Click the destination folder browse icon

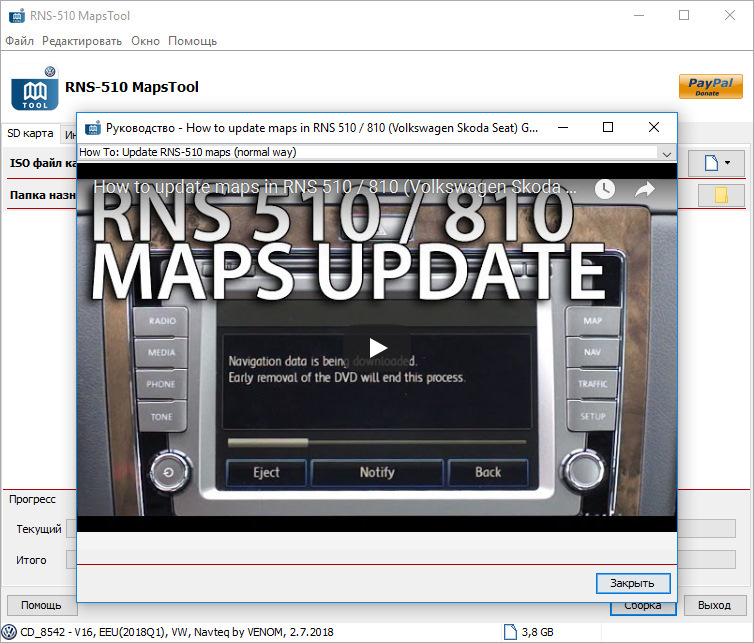(721, 195)
